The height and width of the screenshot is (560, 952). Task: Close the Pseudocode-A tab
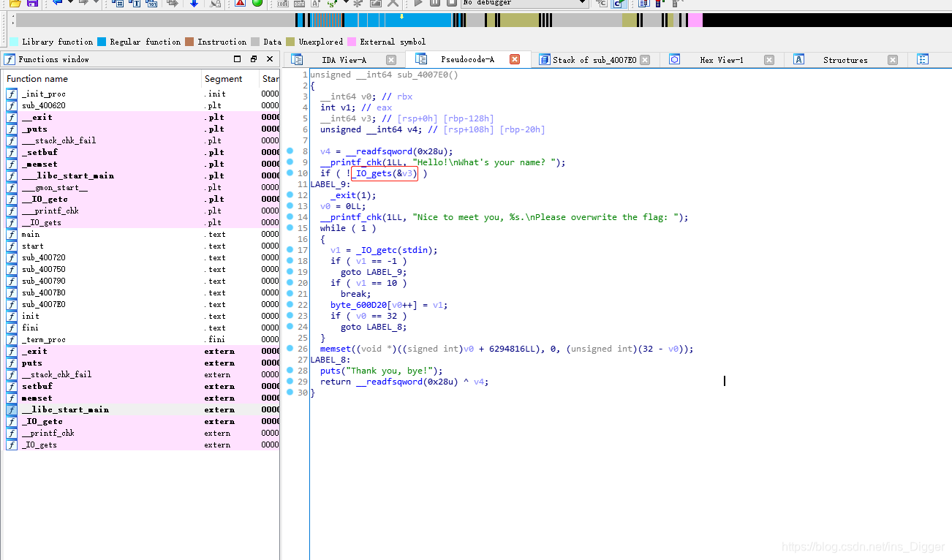point(515,59)
